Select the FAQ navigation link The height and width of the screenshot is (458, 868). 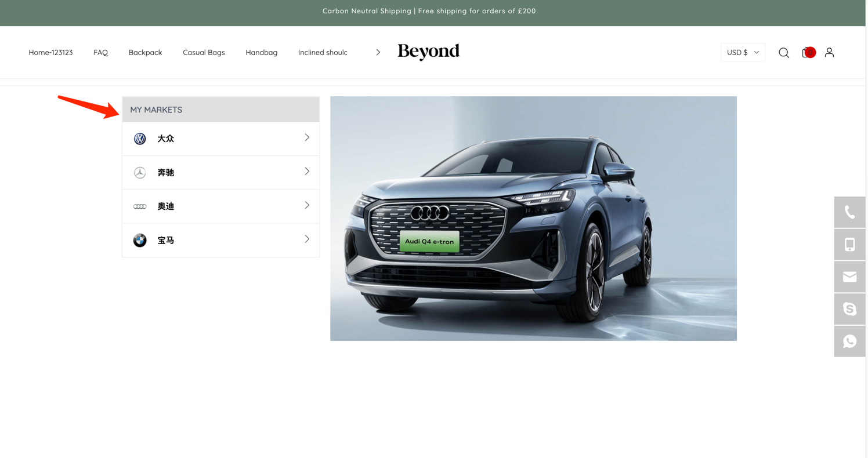100,53
